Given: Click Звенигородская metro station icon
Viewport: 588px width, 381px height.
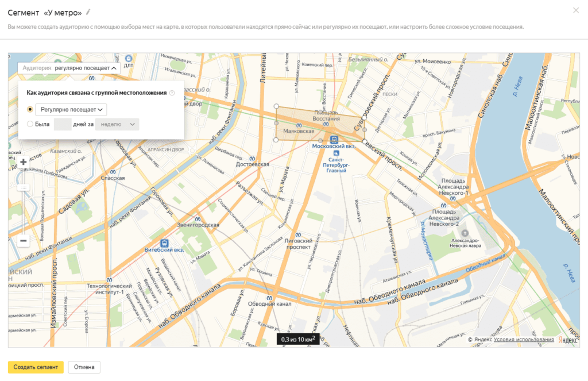Looking at the screenshot, I should point(198,219).
